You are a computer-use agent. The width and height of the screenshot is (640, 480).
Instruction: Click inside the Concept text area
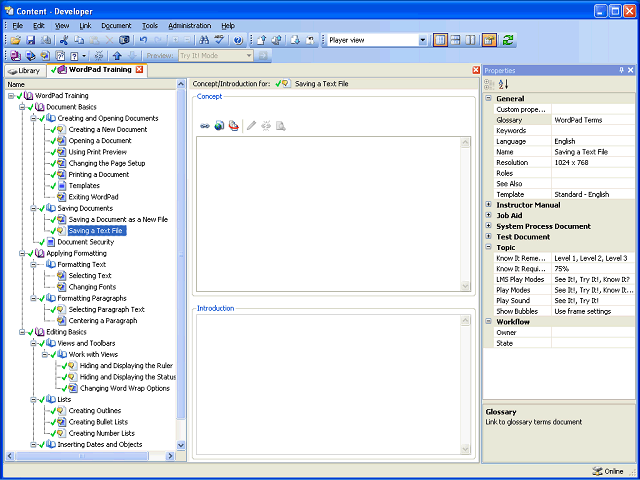pyautogui.click(x=329, y=214)
